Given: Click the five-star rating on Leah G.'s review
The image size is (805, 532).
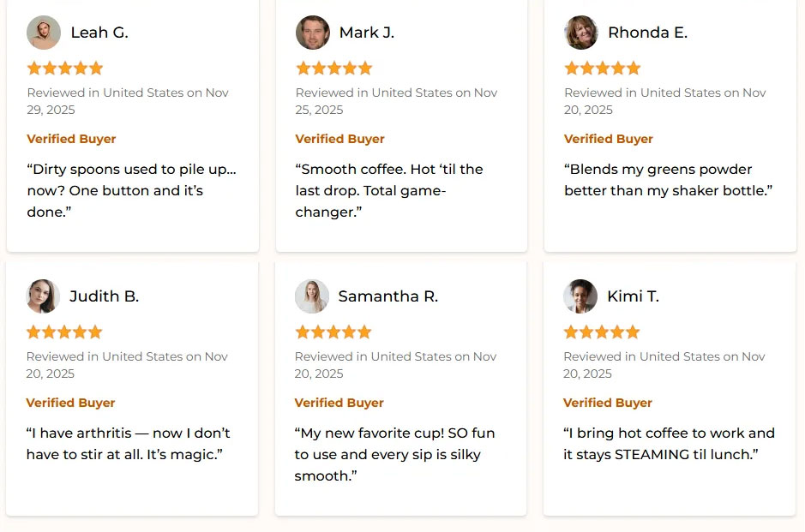Looking at the screenshot, I should click(x=65, y=68).
